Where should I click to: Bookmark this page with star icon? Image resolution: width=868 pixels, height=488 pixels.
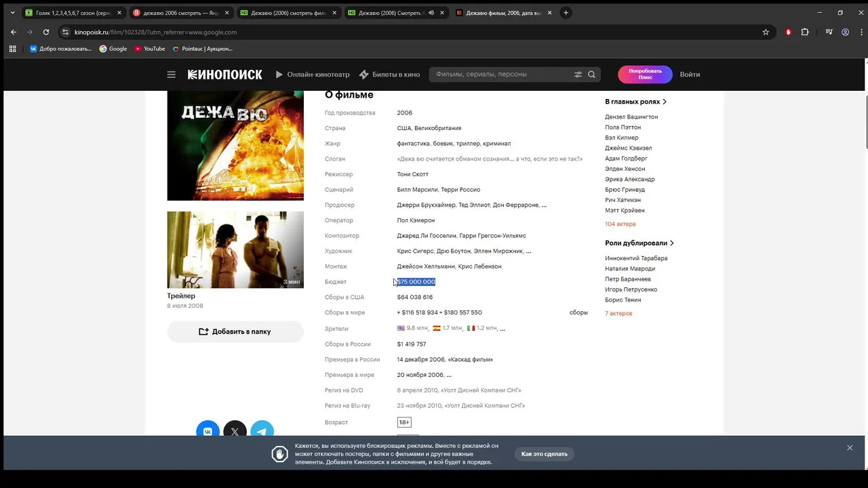[x=766, y=32]
